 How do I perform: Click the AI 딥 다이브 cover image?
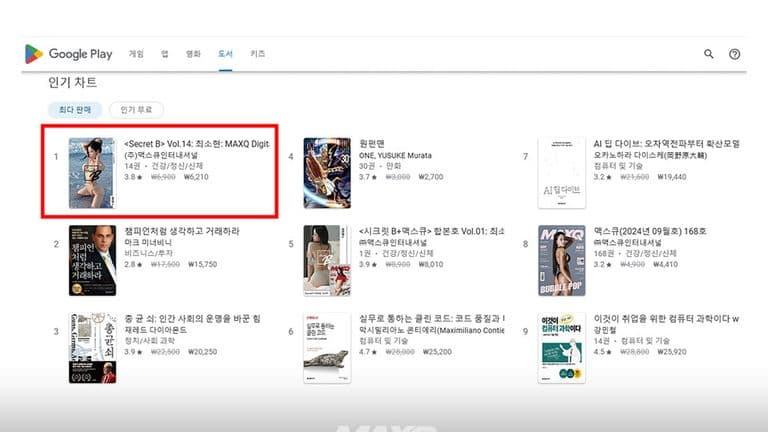click(561, 173)
